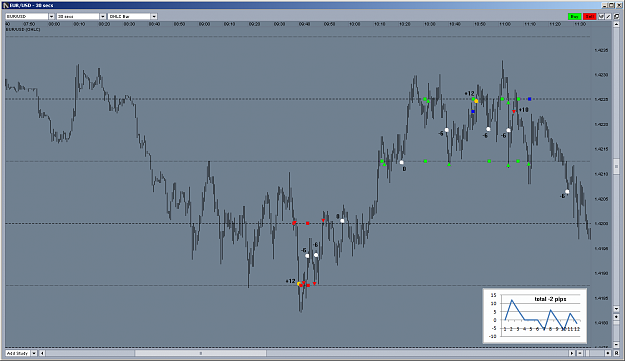Click the yellow +12 marker near 1.4225 line
Screen dimensions: 625x361
476,101
